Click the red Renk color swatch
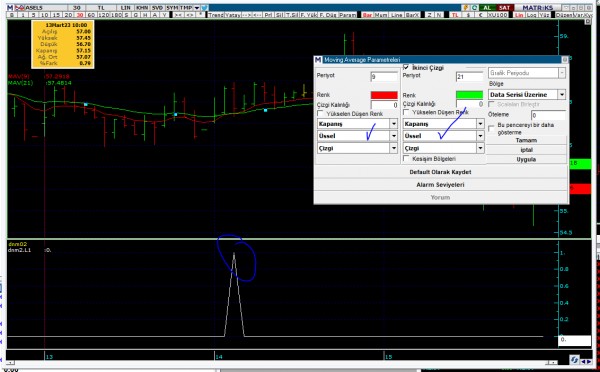Image resolution: width=600 pixels, height=372 pixels. tap(384, 95)
